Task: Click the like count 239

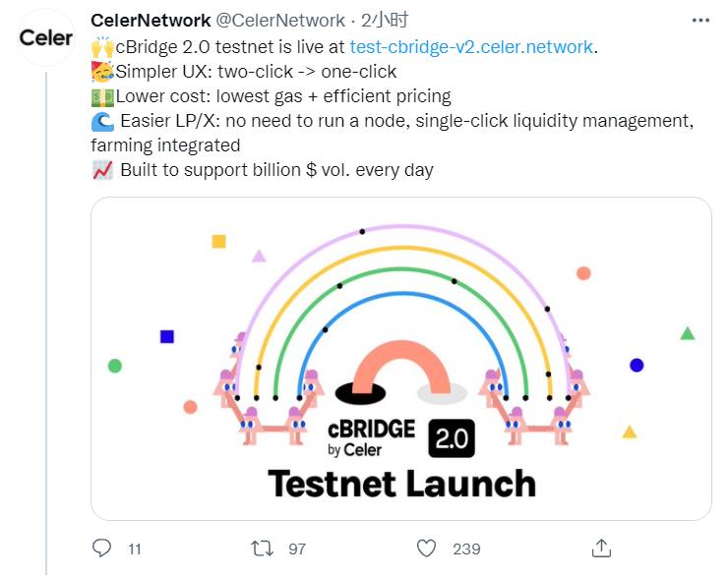Action: point(466,548)
